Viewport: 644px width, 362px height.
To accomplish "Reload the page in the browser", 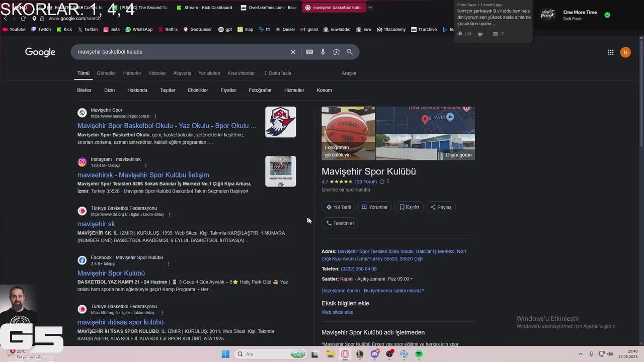I will pyautogui.click(x=23, y=19).
